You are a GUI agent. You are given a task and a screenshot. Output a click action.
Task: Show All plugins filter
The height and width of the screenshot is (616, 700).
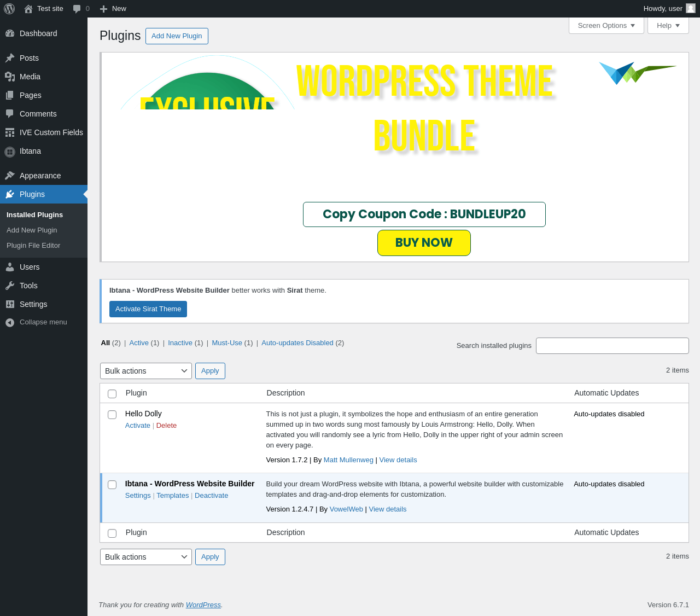(x=106, y=343)
